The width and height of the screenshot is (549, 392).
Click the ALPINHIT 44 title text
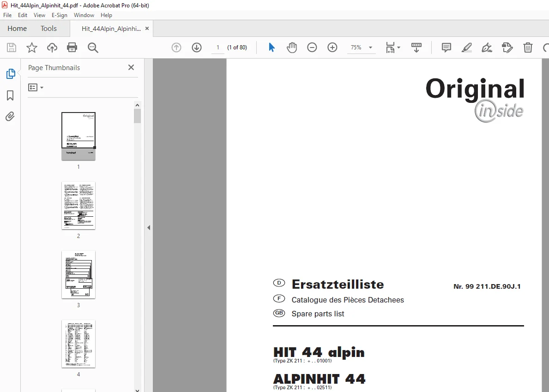320,379
